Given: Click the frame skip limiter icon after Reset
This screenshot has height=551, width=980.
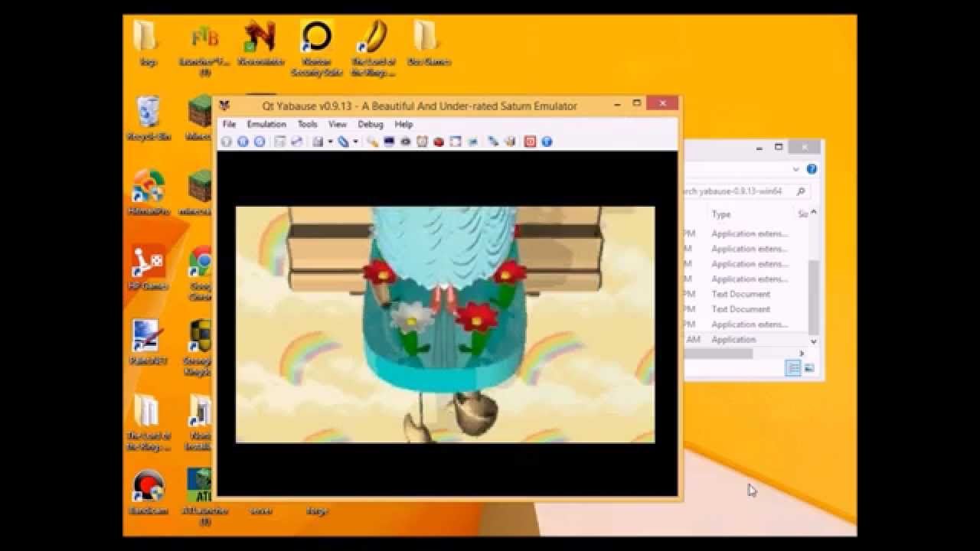Looking at the screenshot, I should tap(280, 142).
